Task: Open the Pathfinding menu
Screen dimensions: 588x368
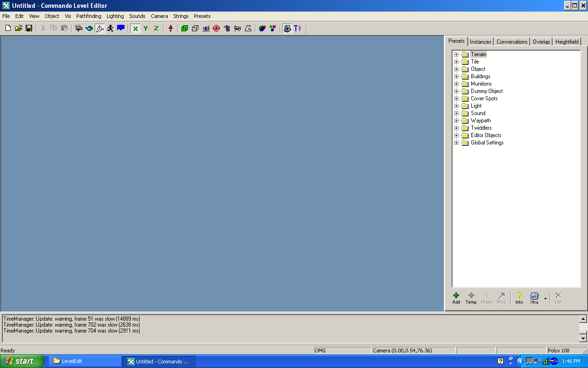Action: click(x=89, y=16)
